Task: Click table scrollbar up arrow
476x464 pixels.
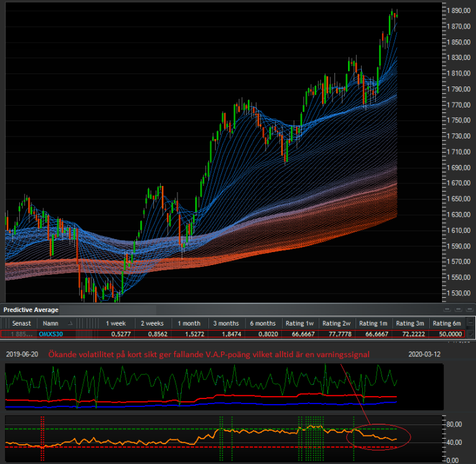Action: click(471, 322)
